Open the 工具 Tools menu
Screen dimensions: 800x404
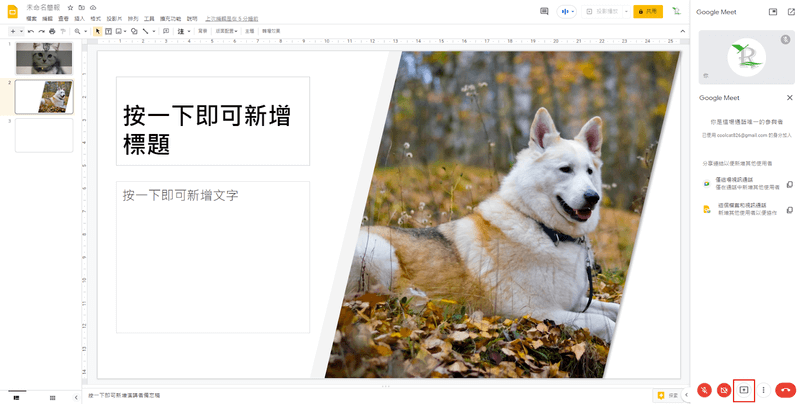pos(149,19)
